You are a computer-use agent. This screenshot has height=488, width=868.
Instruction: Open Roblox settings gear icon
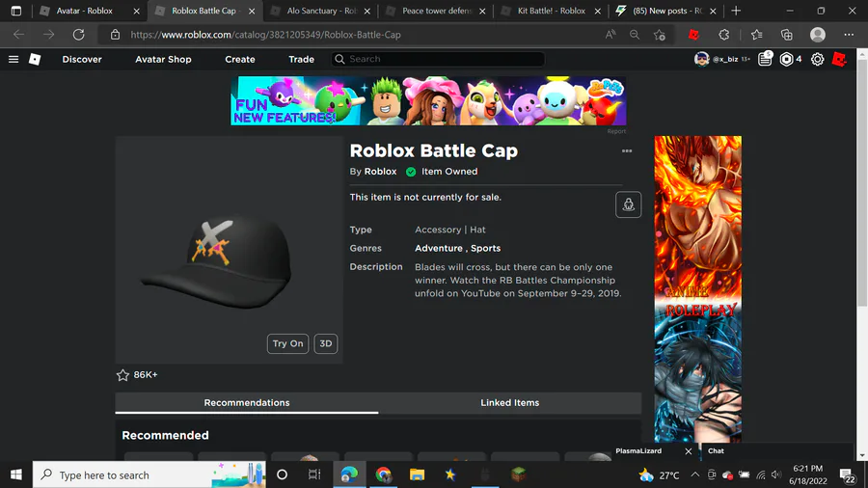tap(817, 59)
